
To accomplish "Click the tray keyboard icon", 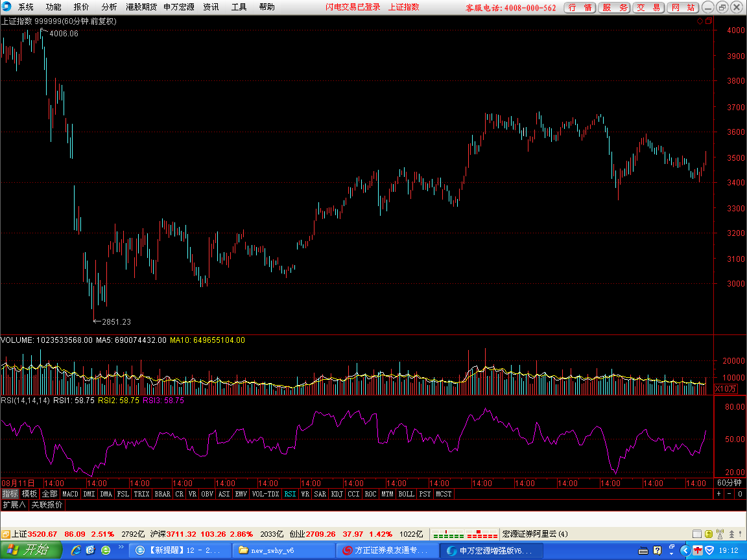I will [x=643, y=551].
